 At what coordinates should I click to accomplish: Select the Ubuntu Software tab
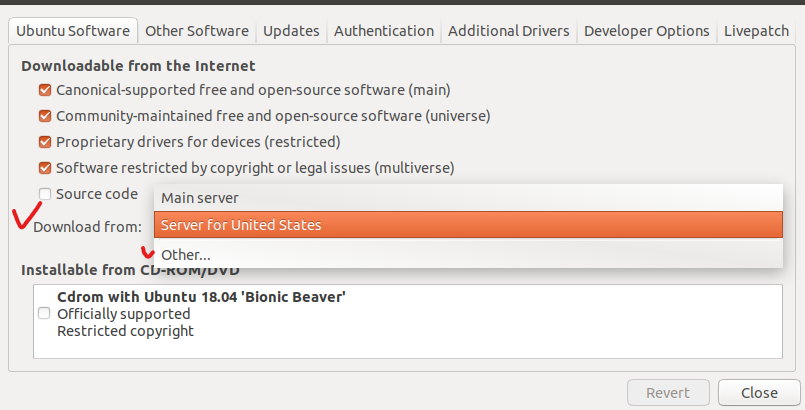(x=73, y=31)
